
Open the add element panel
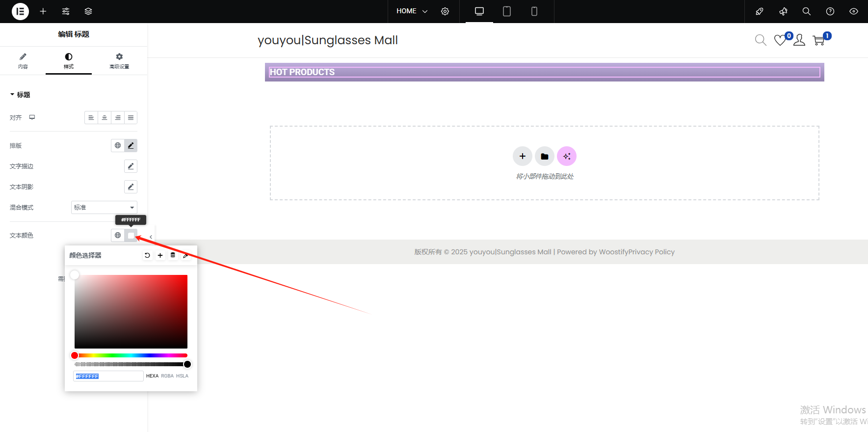coord(43,11)
